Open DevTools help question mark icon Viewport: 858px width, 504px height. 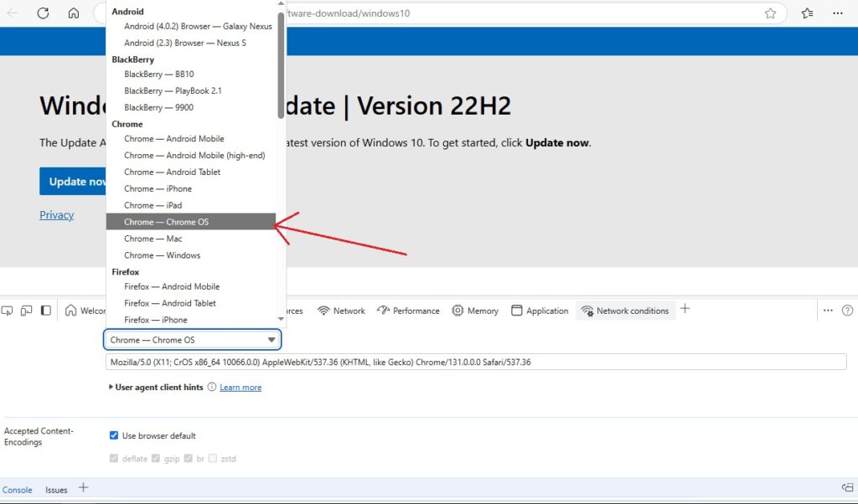[848, 311]
